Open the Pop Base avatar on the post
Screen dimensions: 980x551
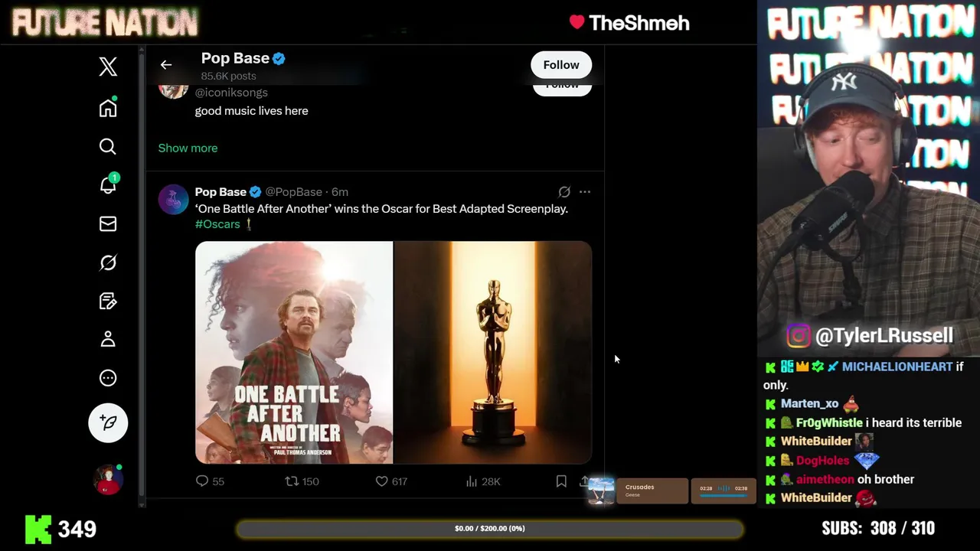coord(173,200)
